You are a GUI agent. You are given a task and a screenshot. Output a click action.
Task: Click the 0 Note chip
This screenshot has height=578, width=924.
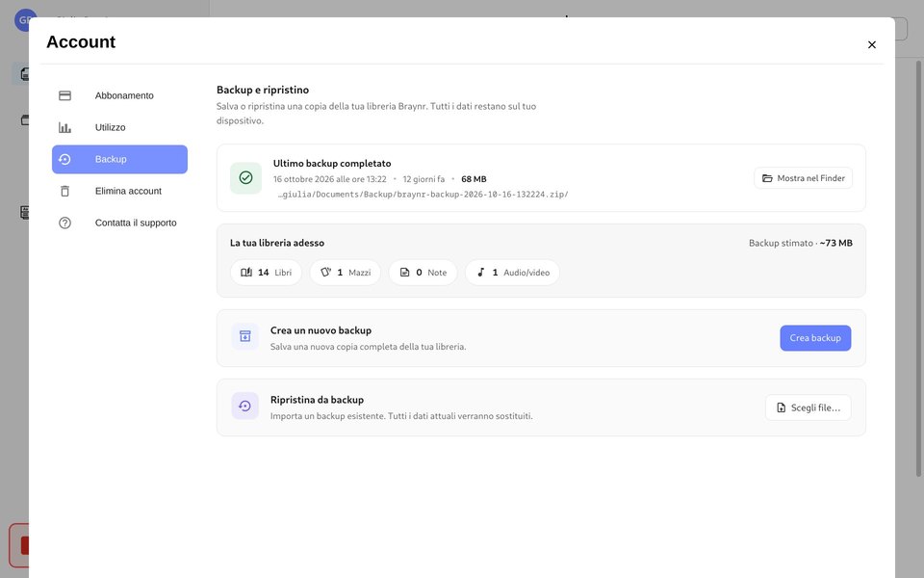(423, 273)
